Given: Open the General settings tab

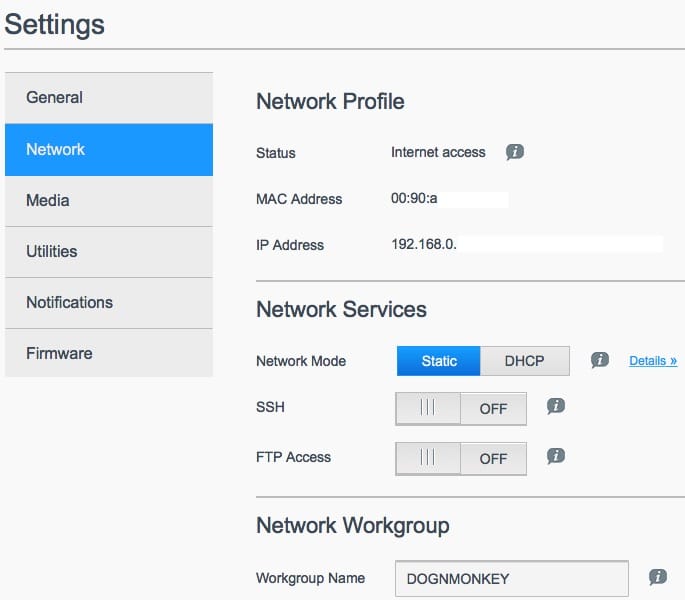Looking at the screenshot, I should pos(109,98).
